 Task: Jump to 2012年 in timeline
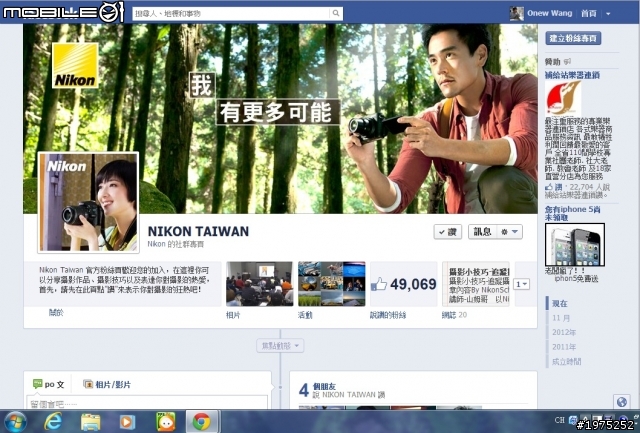(564, 332)
